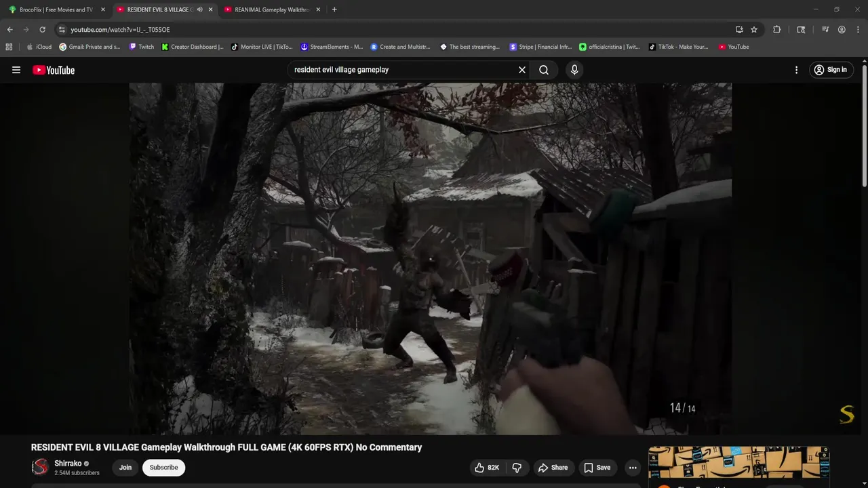Open the Chrome three-dot menu
This screenshot has width=868, height=488.
(x=858, y=30)
